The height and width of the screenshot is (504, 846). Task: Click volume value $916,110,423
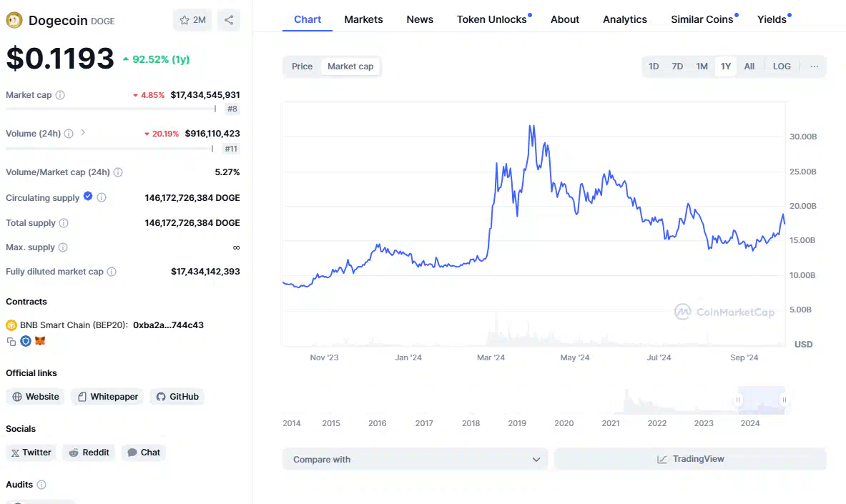[x=212, y=133]
